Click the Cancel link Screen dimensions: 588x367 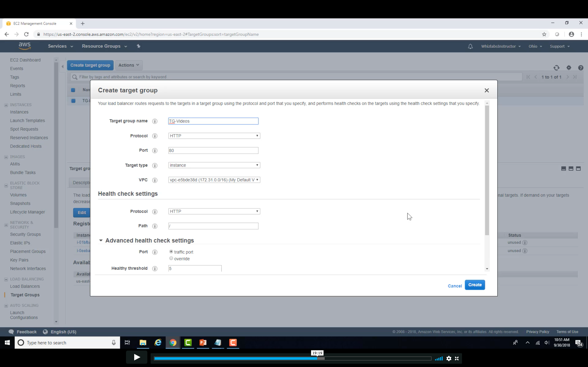coord(455,286)
